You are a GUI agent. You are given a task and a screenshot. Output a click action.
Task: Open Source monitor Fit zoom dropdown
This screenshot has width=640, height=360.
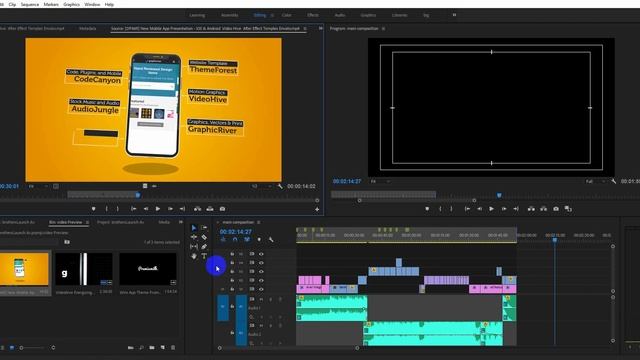pyautogui.click(x=37, y=186)
